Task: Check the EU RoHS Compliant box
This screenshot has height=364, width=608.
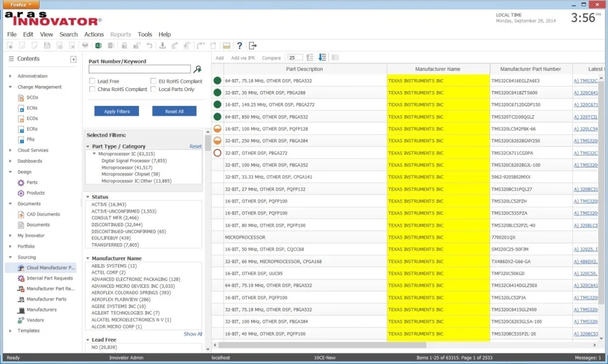Action: point(154,81)
